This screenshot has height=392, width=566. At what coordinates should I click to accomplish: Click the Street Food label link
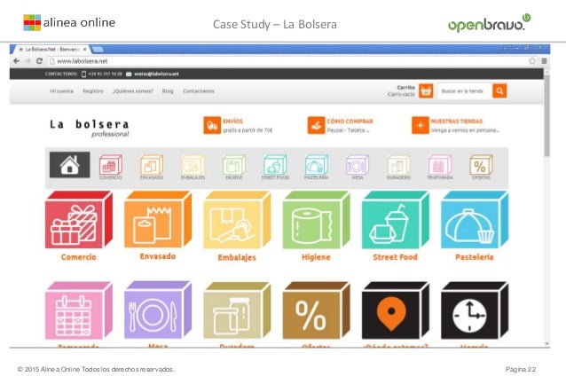396,257
